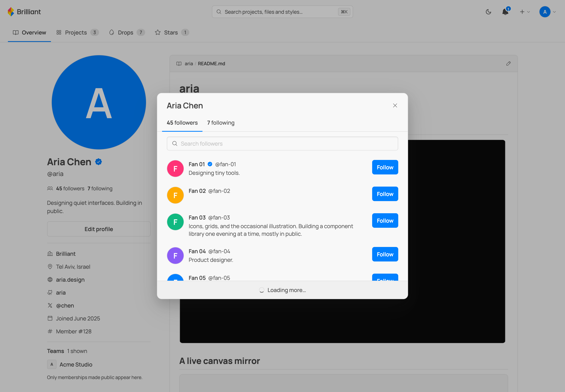Open Fan 03's green avatar
This screenshot has height=392, width=565.
pos(175,222)
